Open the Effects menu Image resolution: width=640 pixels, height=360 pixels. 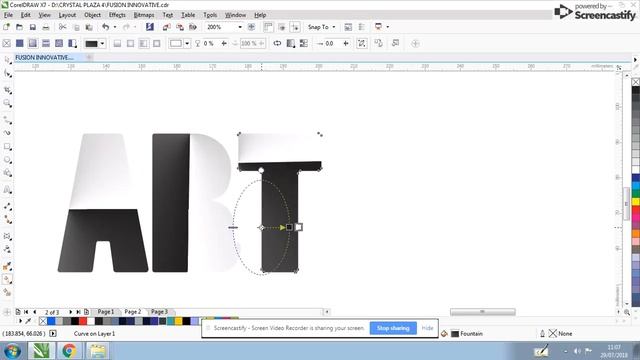tap(117, 15)
